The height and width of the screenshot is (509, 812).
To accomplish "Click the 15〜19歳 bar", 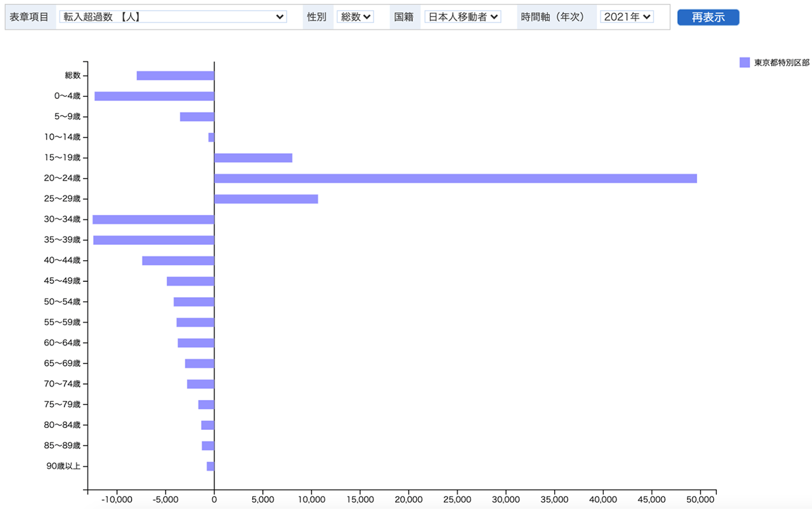I will 252,157.
